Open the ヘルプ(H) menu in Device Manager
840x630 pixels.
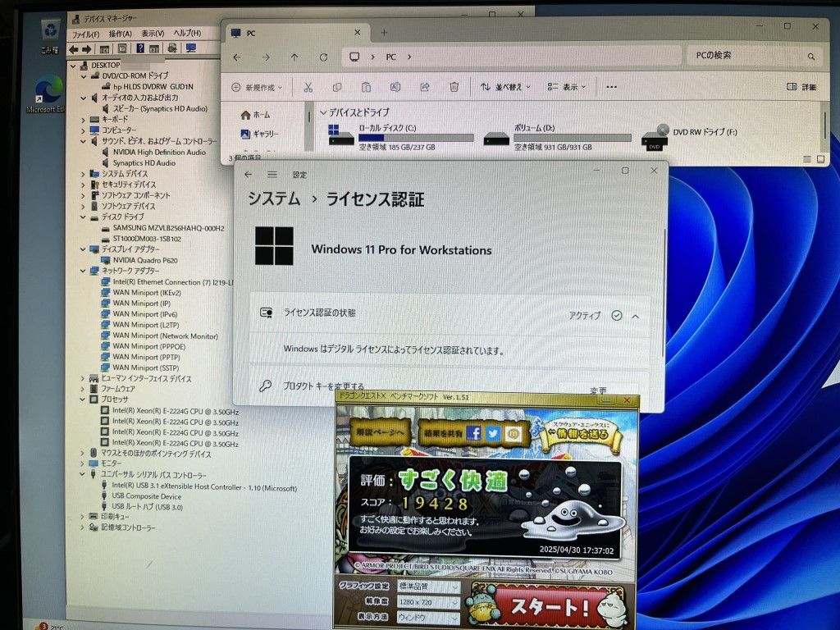pyautogui.click(x=187, y=33)
